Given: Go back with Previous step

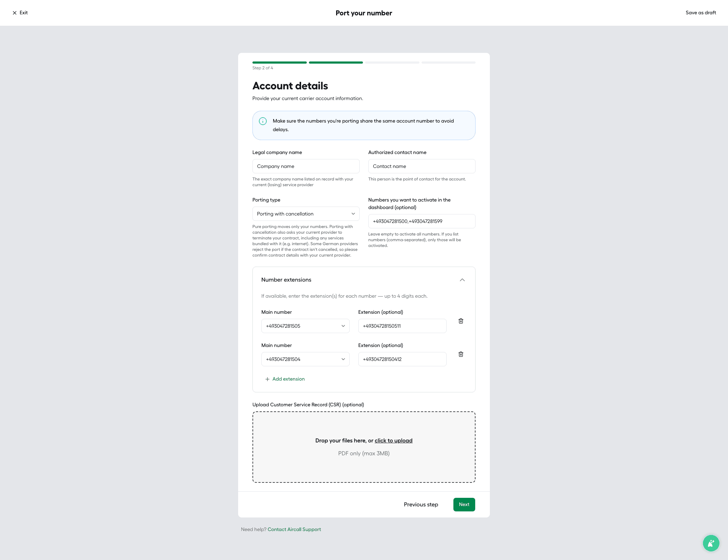Looking at the screenshot, I should (x=421, y=505).
